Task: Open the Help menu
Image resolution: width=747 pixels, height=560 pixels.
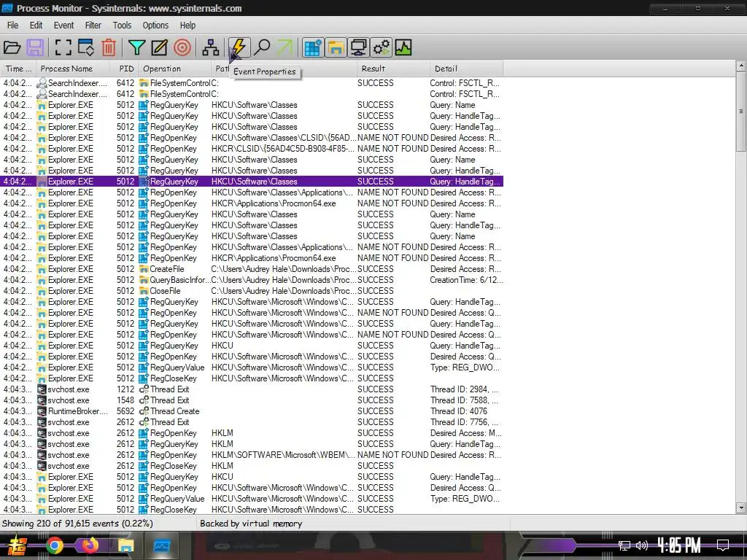Action: [x=187, y=26]
